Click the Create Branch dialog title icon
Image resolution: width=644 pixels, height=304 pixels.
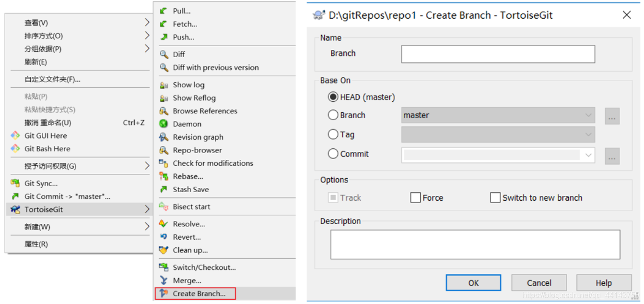pyautogui.click(x=318, y=15)
